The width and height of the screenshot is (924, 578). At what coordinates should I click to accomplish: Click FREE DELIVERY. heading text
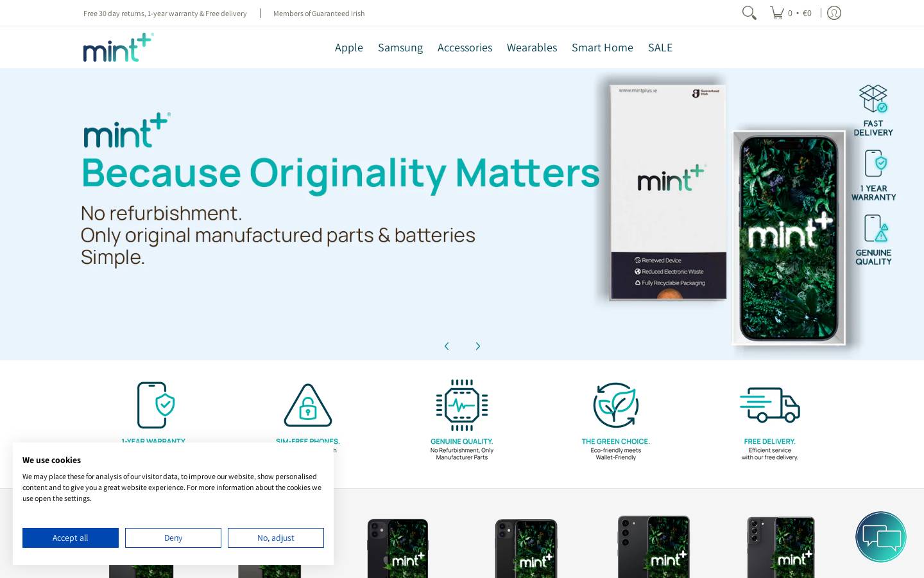click(x=770, y=441)
